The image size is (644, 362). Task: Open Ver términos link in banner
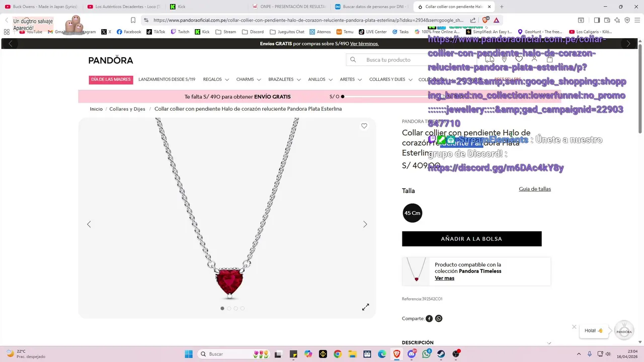(364, 44)
